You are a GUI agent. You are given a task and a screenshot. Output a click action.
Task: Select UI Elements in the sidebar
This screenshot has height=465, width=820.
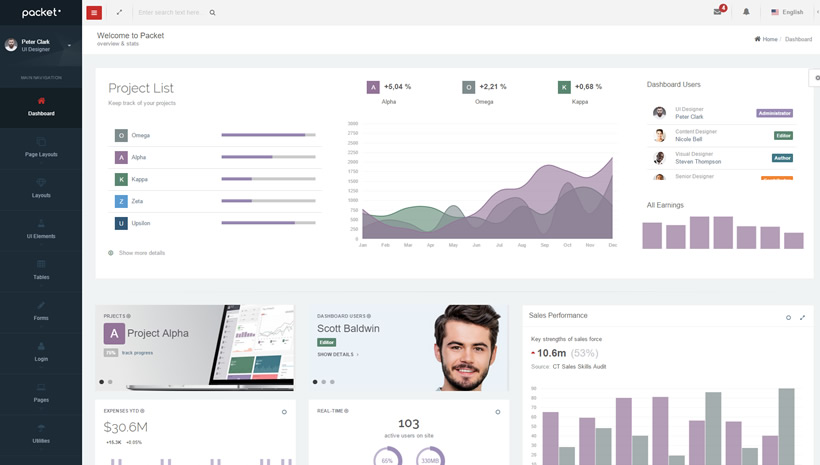[x=41, y=229]
